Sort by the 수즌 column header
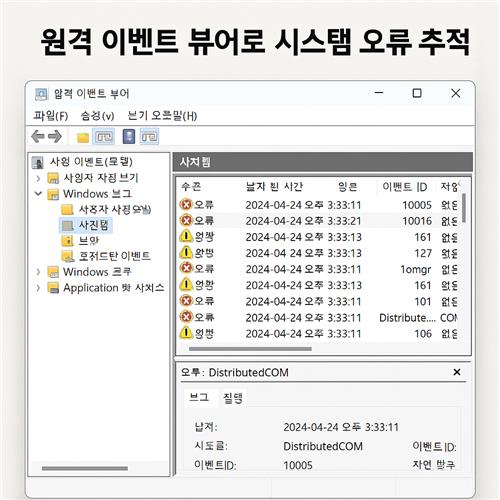This screenshot has height=500, width=500. click(191, 186)
